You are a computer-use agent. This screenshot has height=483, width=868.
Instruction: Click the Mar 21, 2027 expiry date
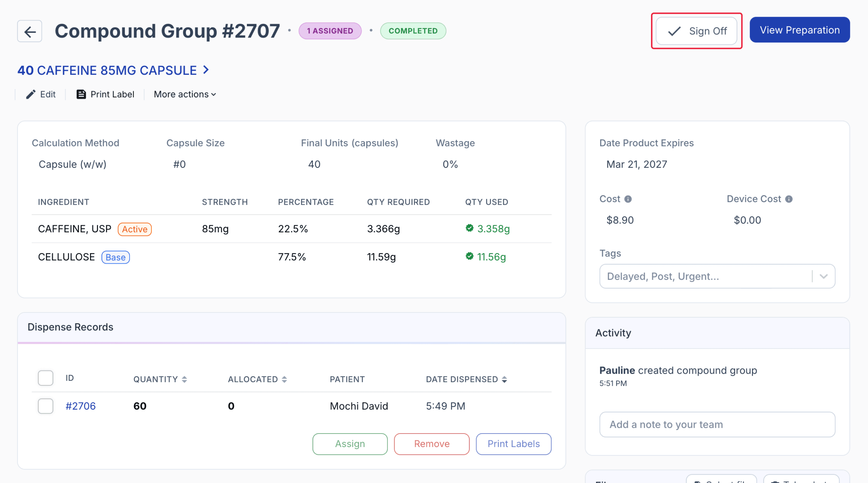point(637,164)
